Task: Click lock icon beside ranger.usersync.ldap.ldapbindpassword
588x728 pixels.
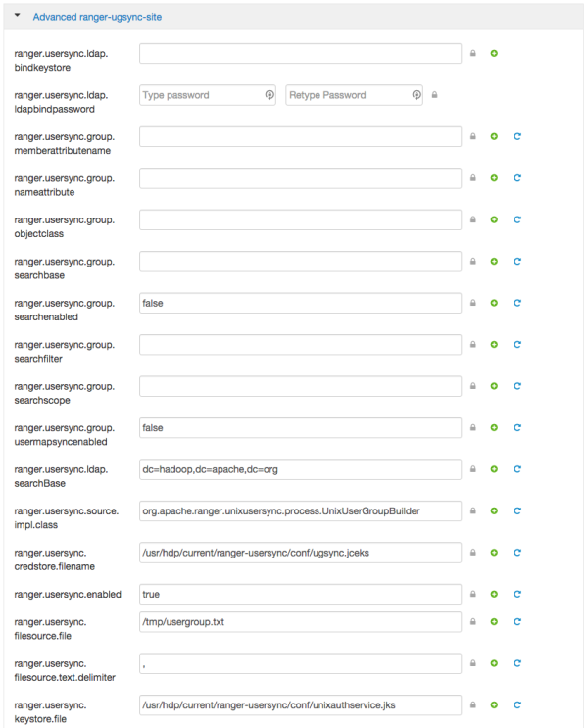Action: coord(435,95)
